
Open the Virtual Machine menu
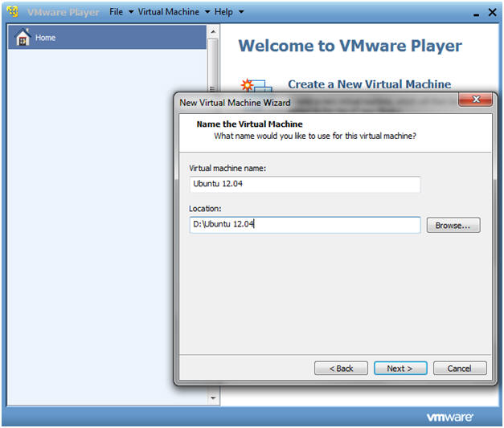point(169,12)
